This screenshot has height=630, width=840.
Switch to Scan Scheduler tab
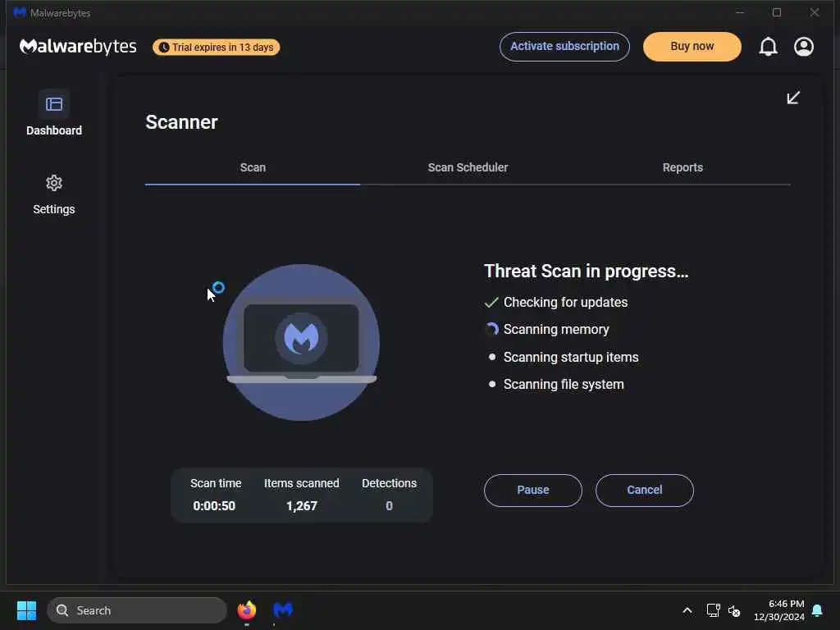pyautogui.click(x=468, y=167)
